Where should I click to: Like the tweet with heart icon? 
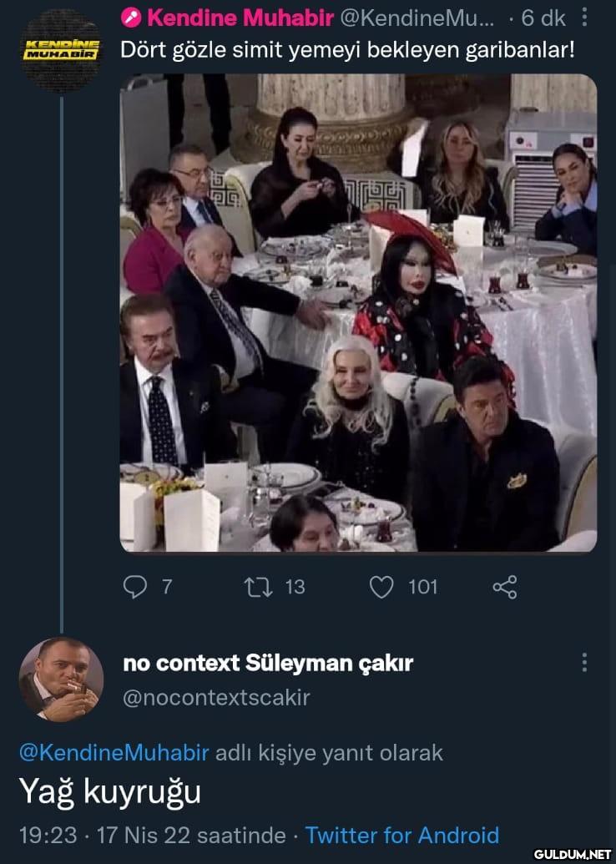[381, 587]
